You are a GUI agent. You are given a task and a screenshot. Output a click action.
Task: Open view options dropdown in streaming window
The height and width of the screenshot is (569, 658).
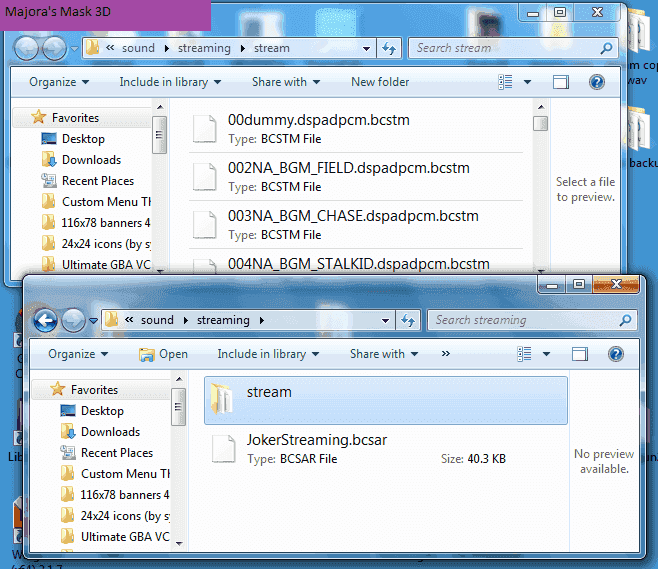tap(546, 354)
